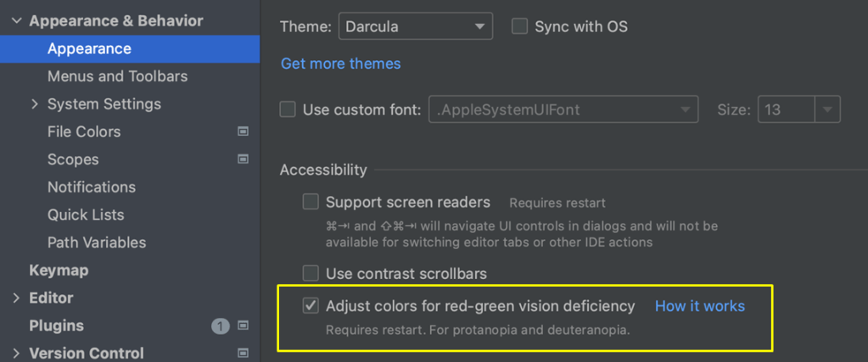Click the Plugins update count badge
Image resolution: width=868 pixels, height=362 pixels.
tap(221, 326)
